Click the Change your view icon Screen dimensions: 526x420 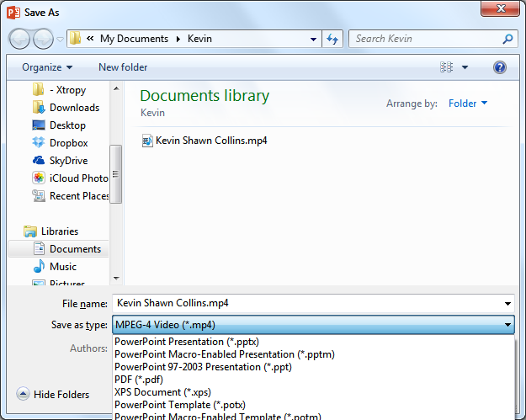(447, 67)
